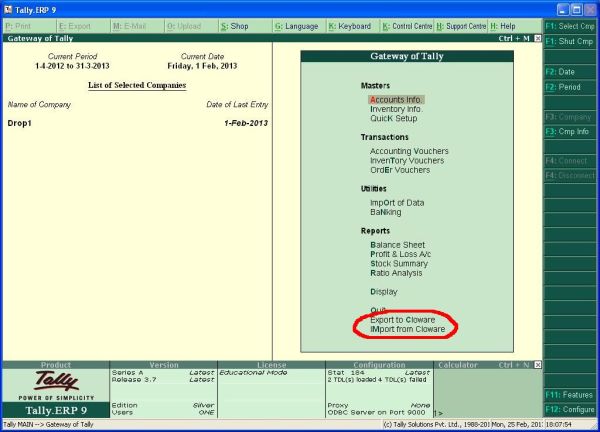Click the Tally.ERP 9 title bar icon

coord(8,10)
